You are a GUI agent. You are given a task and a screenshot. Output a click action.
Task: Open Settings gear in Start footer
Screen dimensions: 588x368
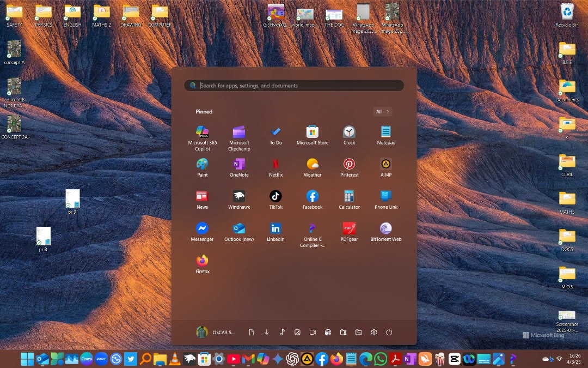pyautogui.click(x=374, y=333)
